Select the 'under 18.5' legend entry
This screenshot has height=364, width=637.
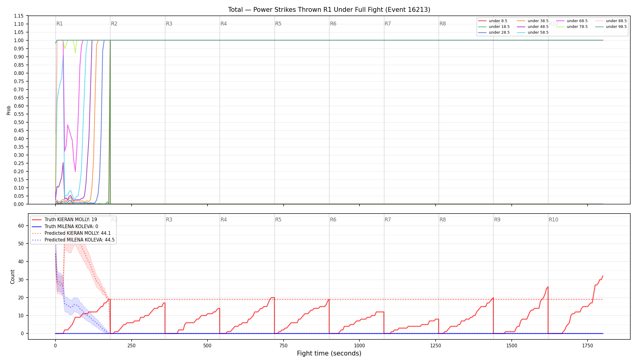coord(494,27)
